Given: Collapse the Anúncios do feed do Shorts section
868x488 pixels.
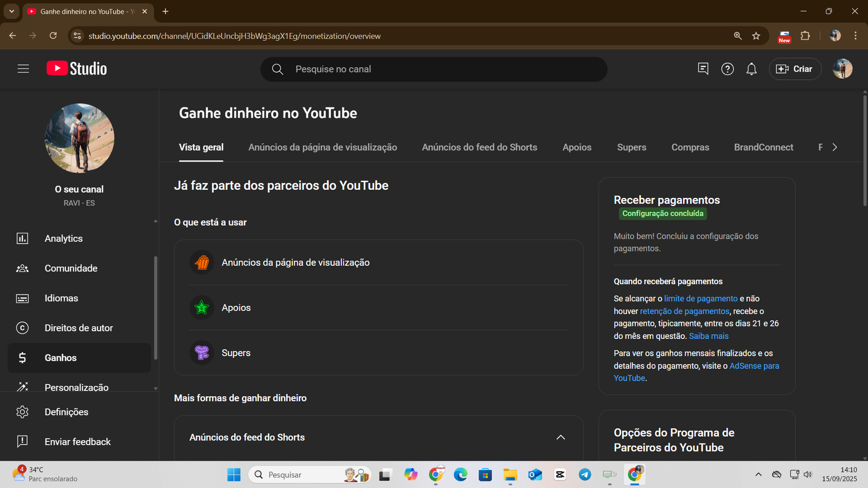Looking at the screenshot, I should (x=560, y=438).
